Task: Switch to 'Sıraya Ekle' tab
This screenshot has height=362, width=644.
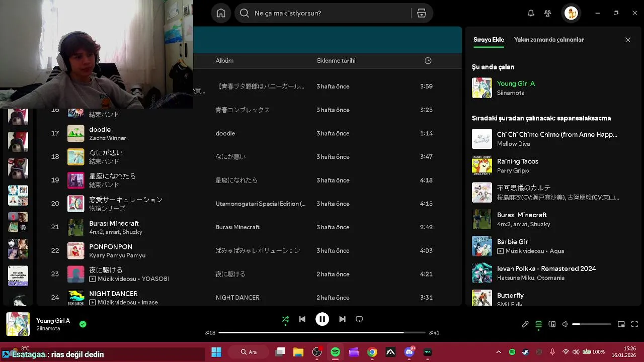Action: (x=489, y=40)
